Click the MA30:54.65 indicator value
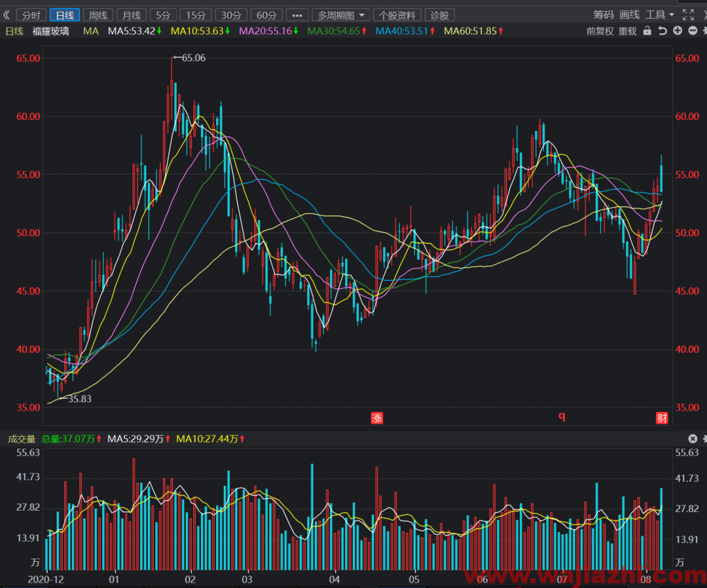The height and width of the screenshot is (588, 707). 337,31
